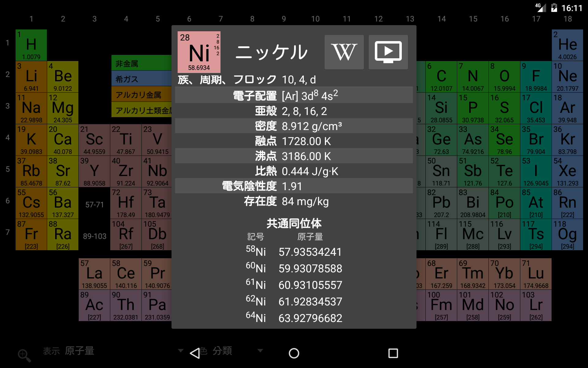Open the lanthanides 57-71 cell

pos(94,205)
